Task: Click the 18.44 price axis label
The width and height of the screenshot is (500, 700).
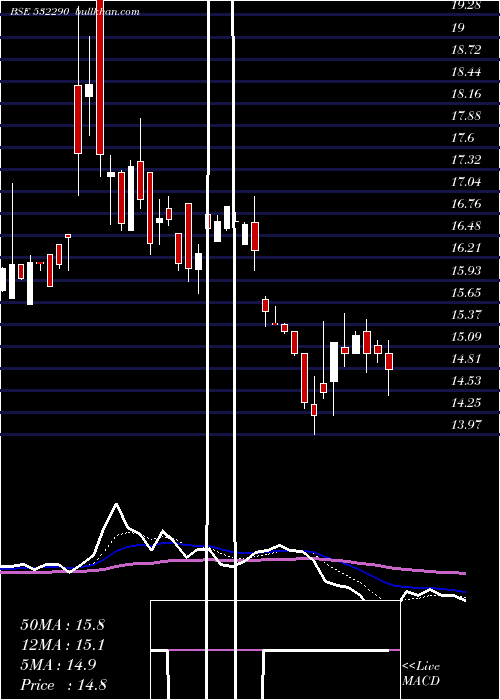Action: coord(466,71)
